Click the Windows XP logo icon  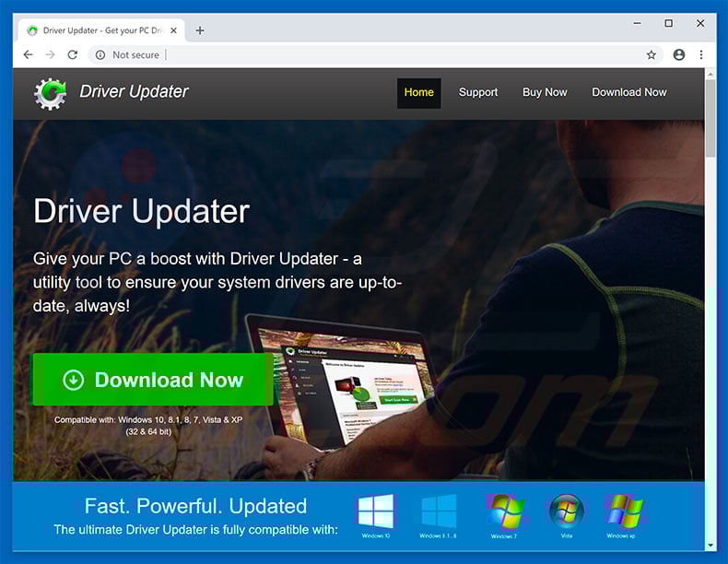point(624,511)
